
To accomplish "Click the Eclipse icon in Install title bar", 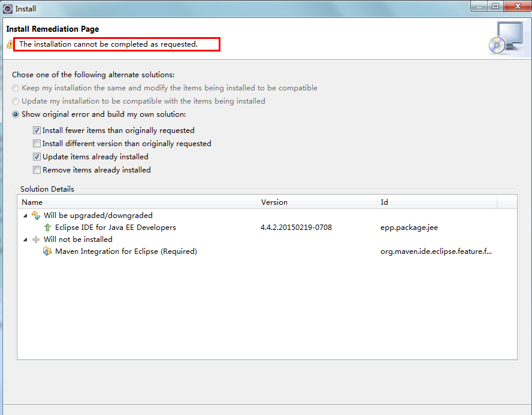I will coord(7,9).
